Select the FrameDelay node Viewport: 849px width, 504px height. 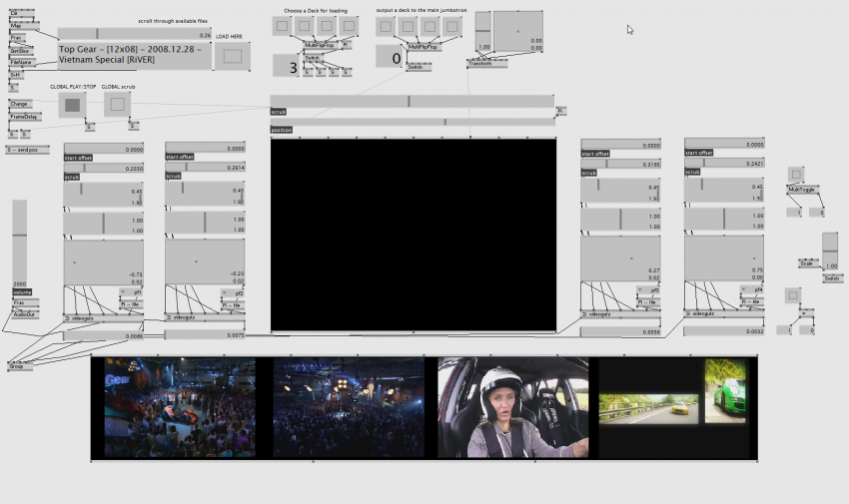[x=24, y=116]
